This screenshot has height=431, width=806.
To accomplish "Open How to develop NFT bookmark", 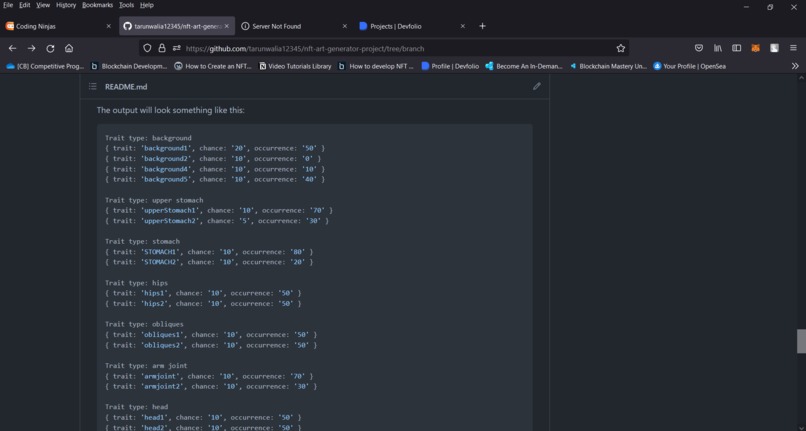I will click(376, 66).
